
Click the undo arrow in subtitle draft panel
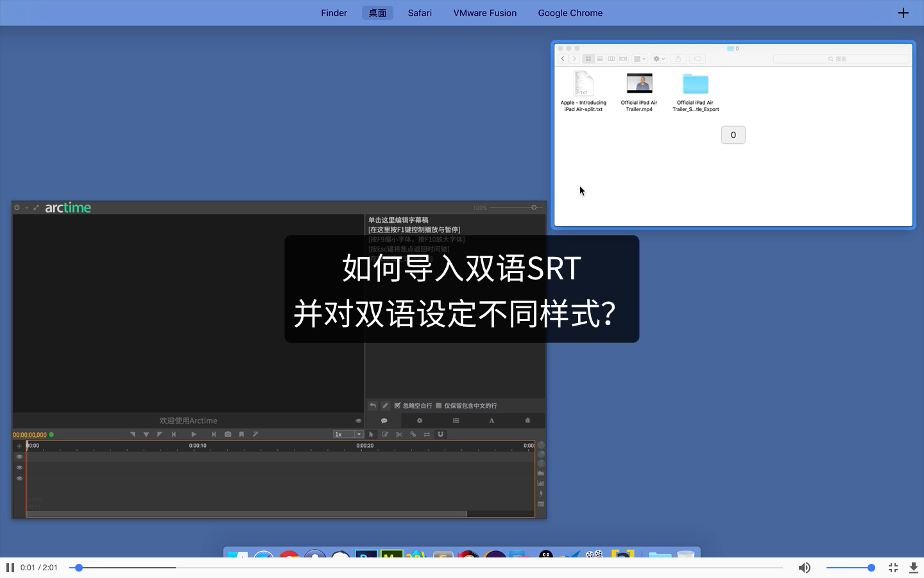(x=373, y=405)
